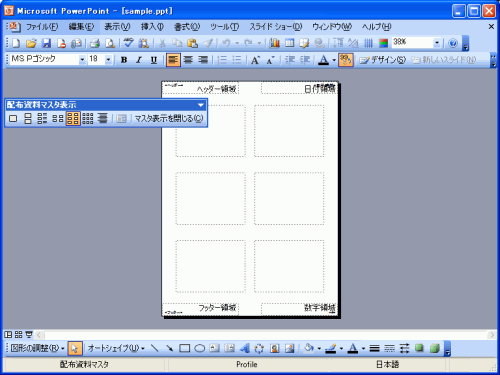This screenshot has height=375, width=500.
Task: Start slide show from view buttons
Action: coord(29,334)
